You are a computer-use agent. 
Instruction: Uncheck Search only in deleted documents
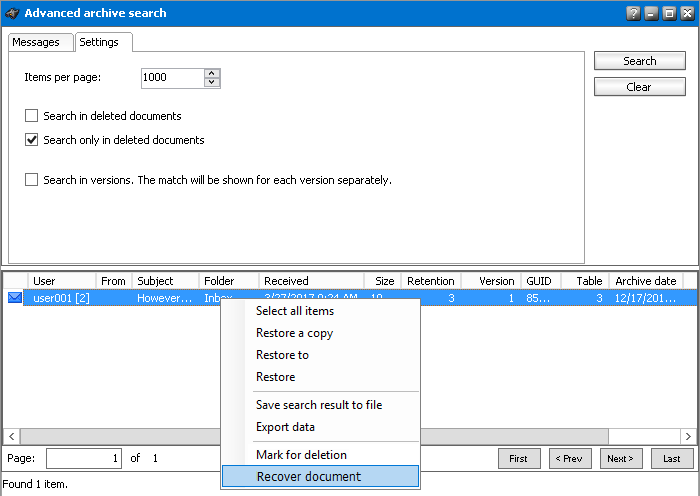pos(31,140)
